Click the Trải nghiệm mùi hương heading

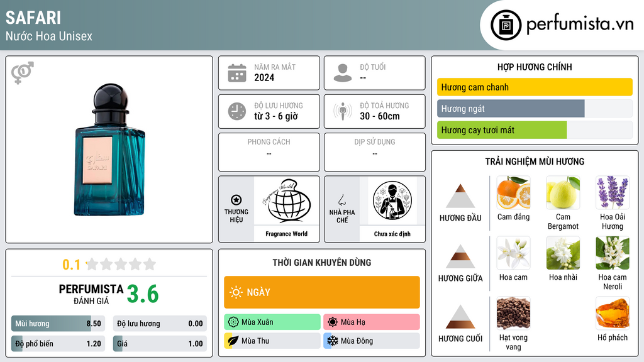[x=535, y=162]
